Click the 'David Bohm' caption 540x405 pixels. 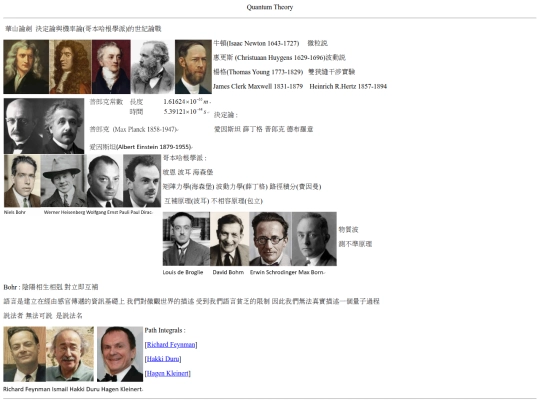pyautogui.click(x=228, y=272)
